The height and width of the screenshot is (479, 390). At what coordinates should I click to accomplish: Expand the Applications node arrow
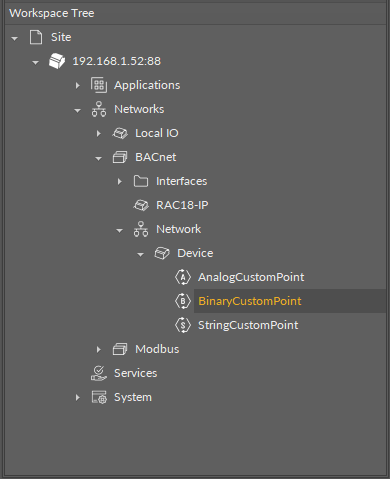pos(78,85)
